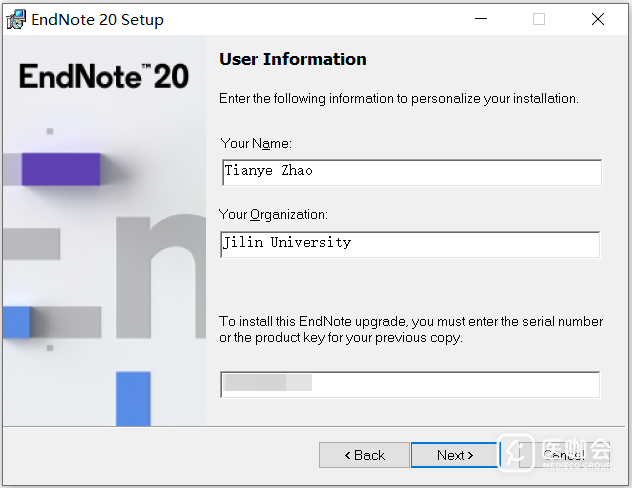Viewport: 632px width, 488px height.
Task: Click the installer icon in the title bar
Action: (16, 19)
